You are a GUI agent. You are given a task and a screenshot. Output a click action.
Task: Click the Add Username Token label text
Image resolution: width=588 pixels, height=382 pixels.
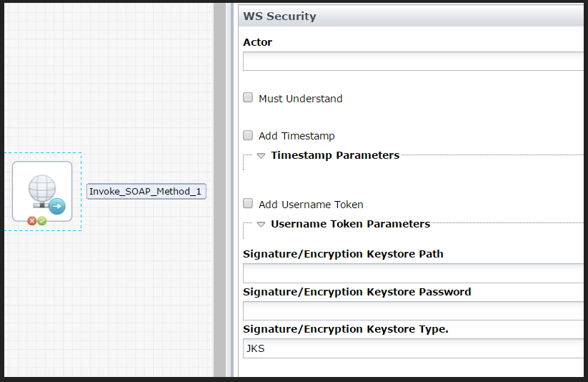[311, 205]
